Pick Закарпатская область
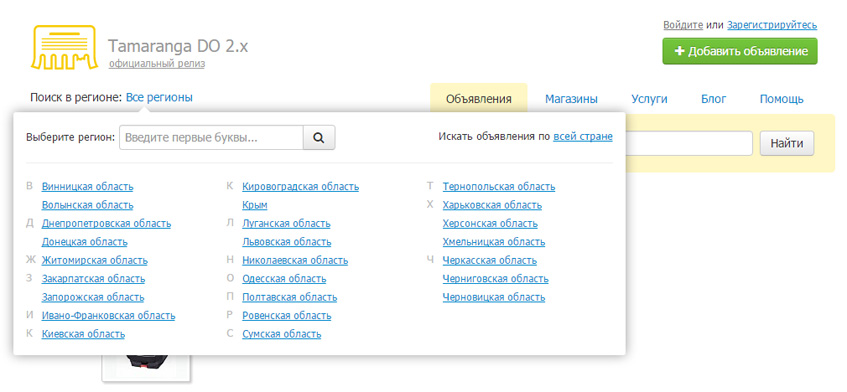 pyautogui.click(x=93, y=279)
